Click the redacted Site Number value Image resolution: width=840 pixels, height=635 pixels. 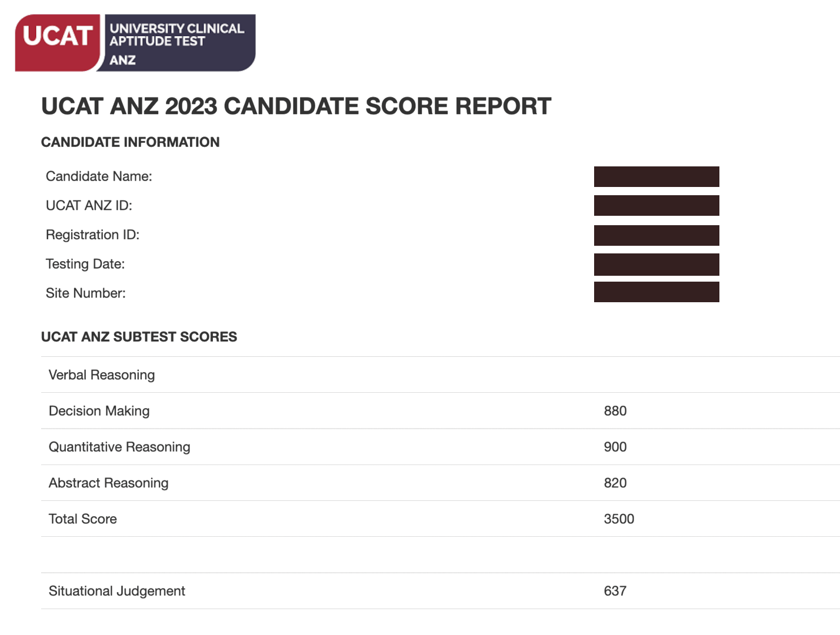656,292
